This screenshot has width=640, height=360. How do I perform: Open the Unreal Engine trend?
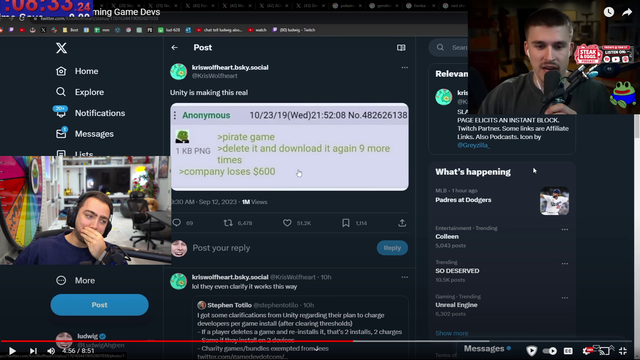pos(456,305)
